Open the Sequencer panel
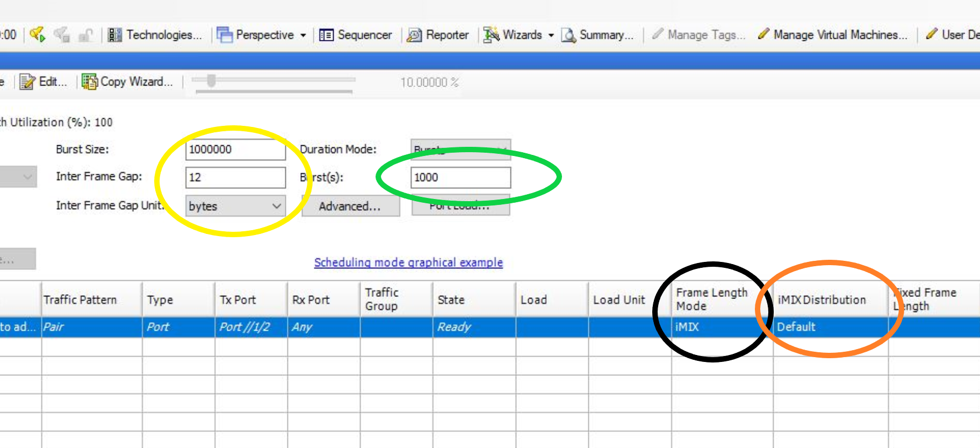980x448 pixels. click(356, 35)
